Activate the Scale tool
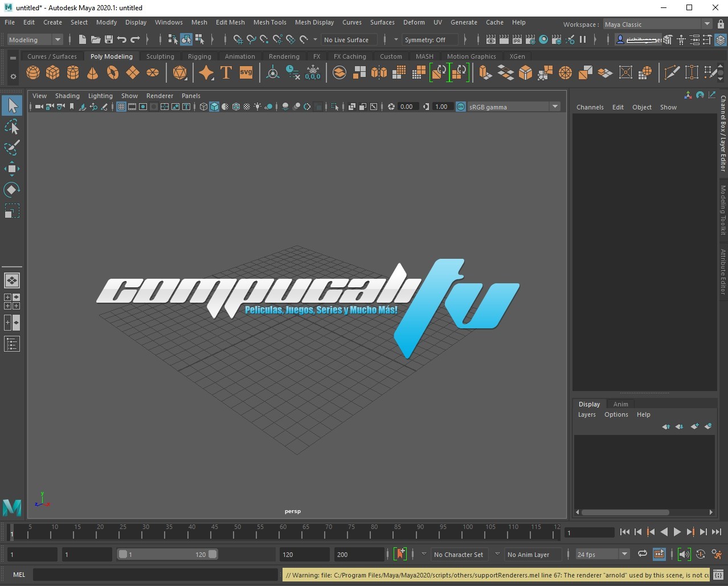Viewport: 728px width, 586px height. 12,210
